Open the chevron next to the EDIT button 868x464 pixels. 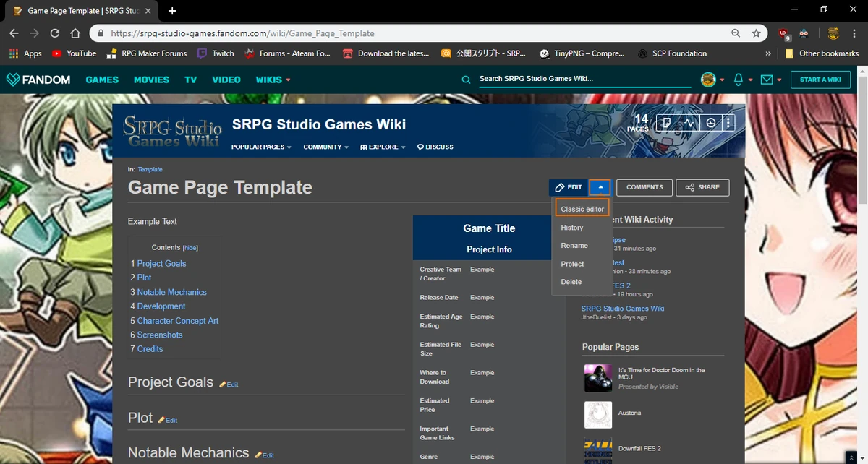pyautogui.click(x=600, y=187)
